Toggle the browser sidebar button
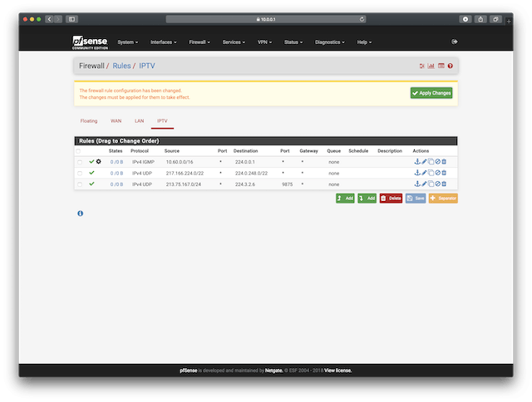 (72, 19)
